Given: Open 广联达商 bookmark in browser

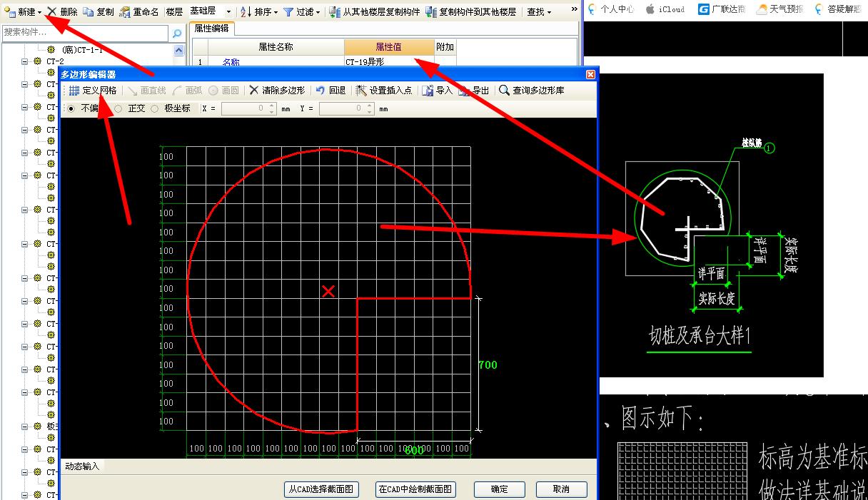Looking at the screenshot, I should [722, 9].
